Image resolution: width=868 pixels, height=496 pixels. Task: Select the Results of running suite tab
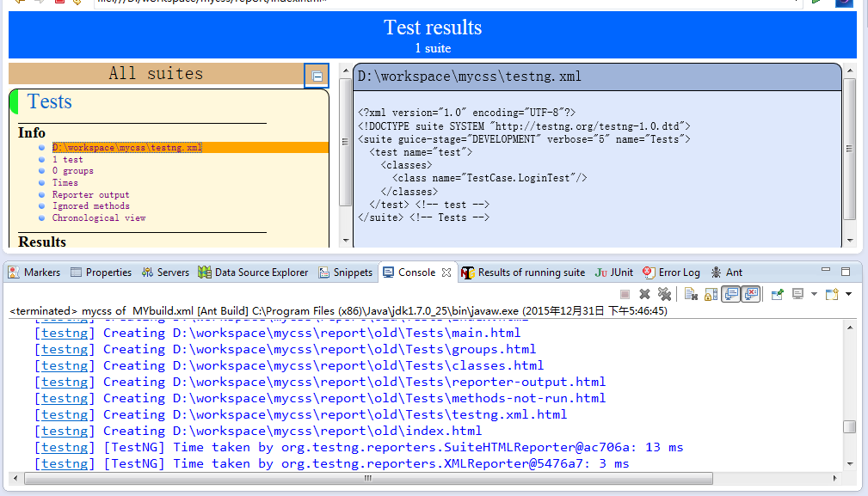531,272
